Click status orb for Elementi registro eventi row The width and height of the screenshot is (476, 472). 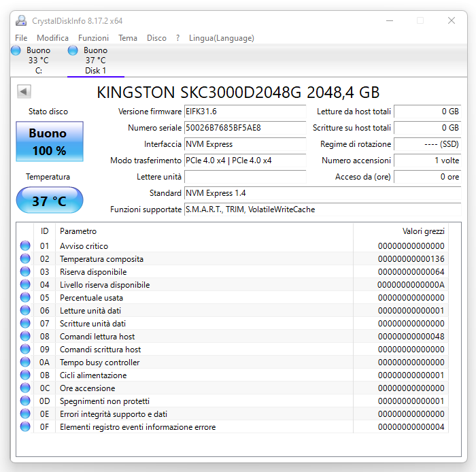click(x=25, y=427)
